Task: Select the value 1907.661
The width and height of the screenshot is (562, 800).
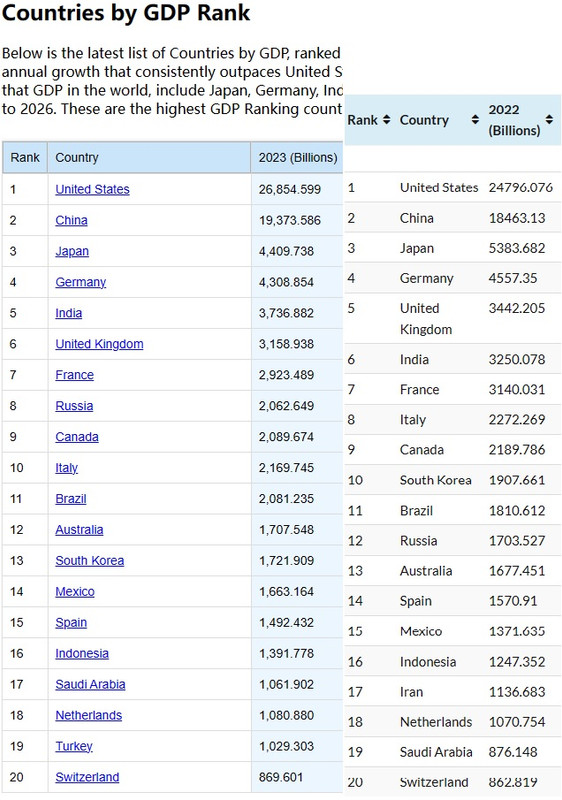Action: tap(517, 480)
